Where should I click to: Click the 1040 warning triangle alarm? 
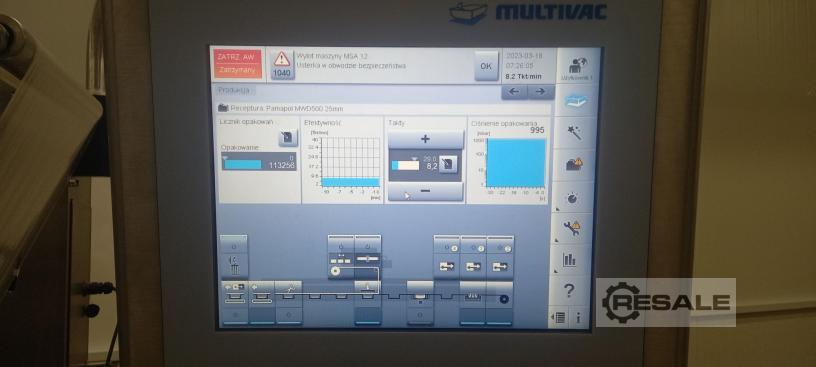(x=282, y=66)
